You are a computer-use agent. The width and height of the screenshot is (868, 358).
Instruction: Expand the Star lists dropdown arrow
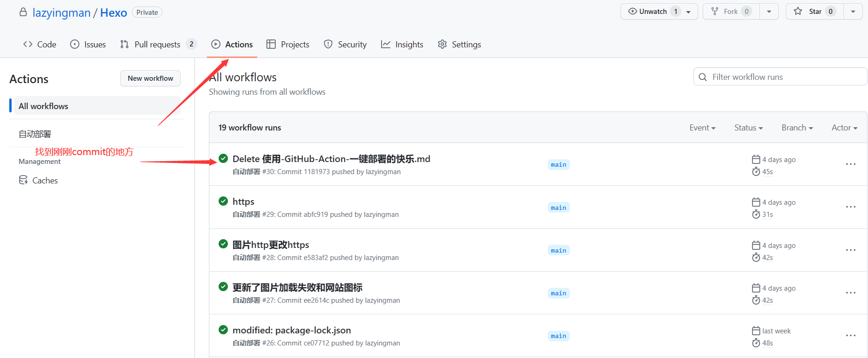click(853, 12)
